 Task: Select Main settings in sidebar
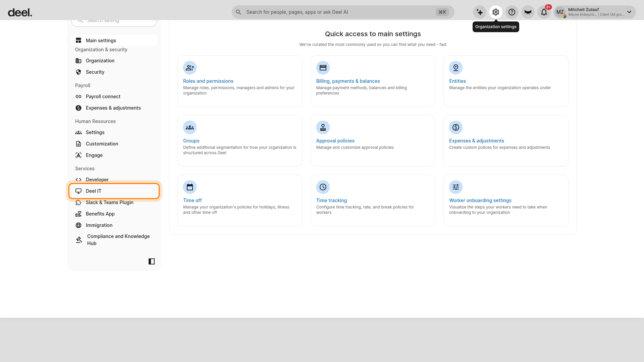click(x=114, y=40)
